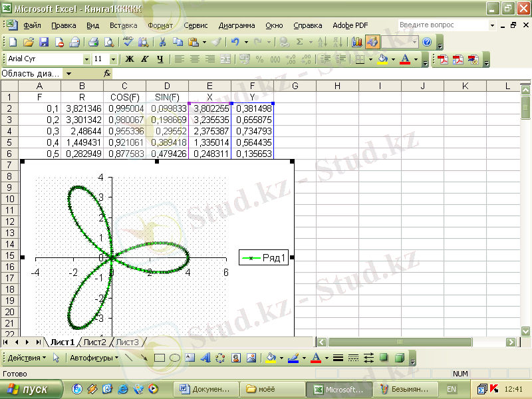The width and height of the screenshot is (532, 399).
Task: Click the Save icon in the toolbar
Action: pyautogui.click(x=44, y=42)
